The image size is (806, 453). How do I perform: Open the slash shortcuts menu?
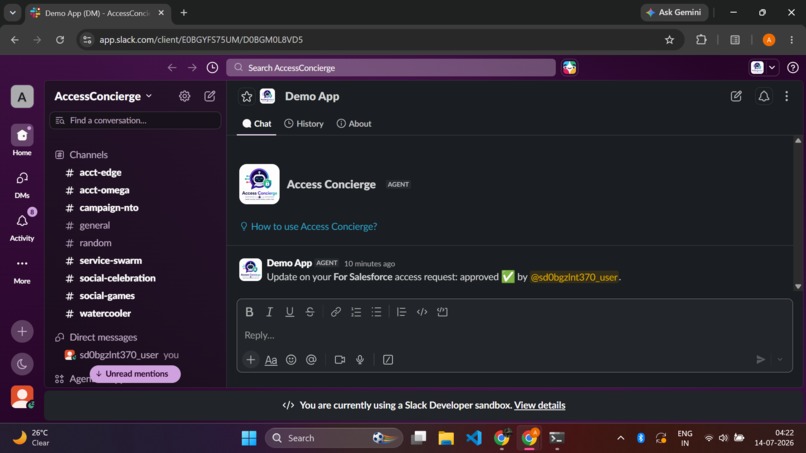click(388, 359)
